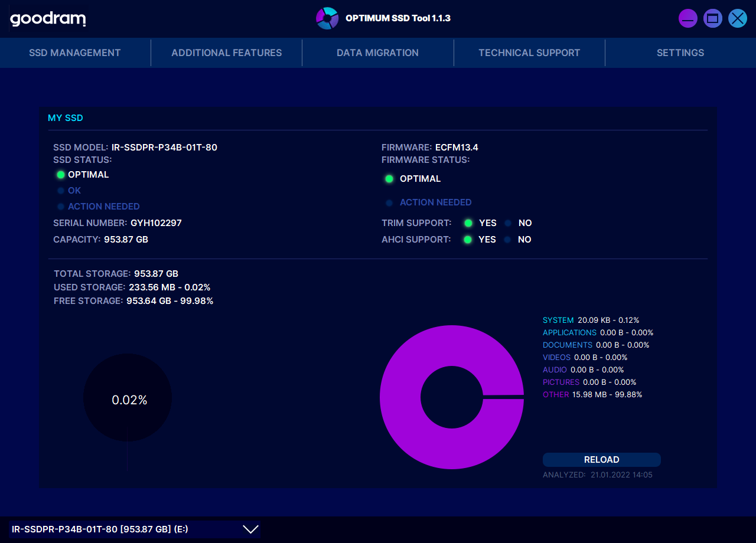Screen dimensions: 756x543
Task: Minimize the SSD Tool window
Action: (x=688, y=18)
